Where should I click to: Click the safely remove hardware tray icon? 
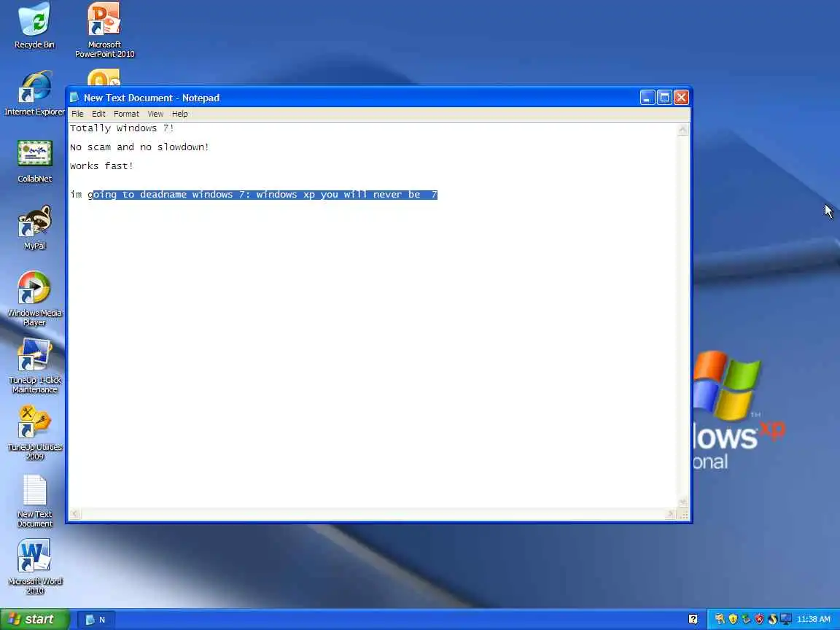[746, 619]
